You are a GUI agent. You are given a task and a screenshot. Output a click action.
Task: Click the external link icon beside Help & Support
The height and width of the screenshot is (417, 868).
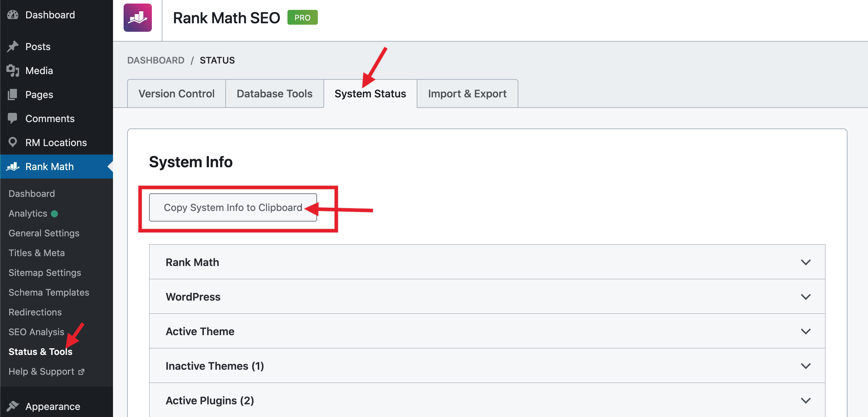[82, 371]
